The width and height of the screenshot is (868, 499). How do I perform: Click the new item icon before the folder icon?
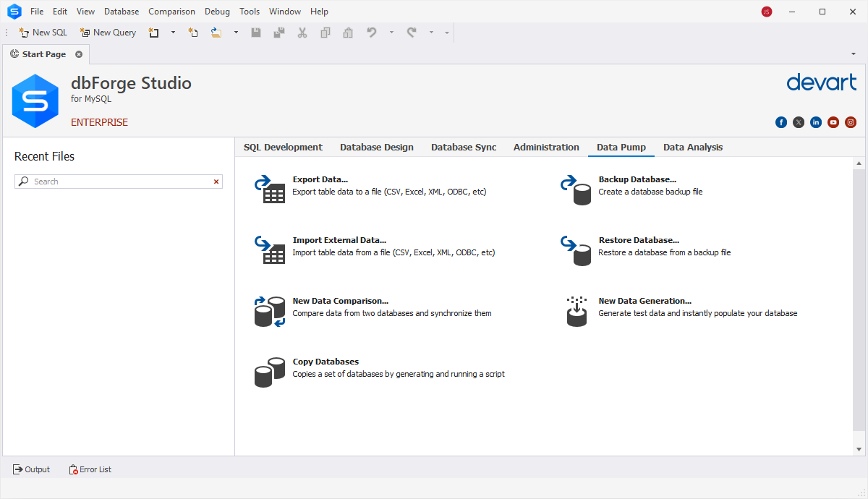193,33
